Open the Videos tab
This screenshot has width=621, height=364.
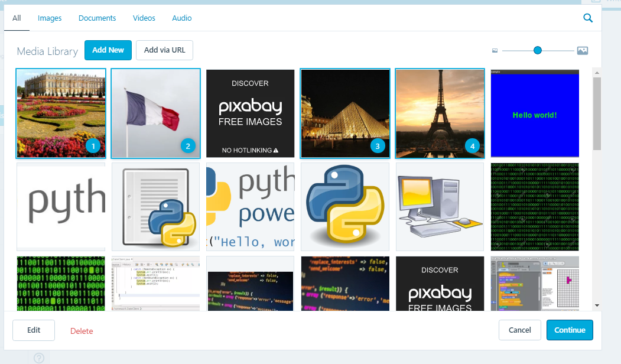[144, 18]
